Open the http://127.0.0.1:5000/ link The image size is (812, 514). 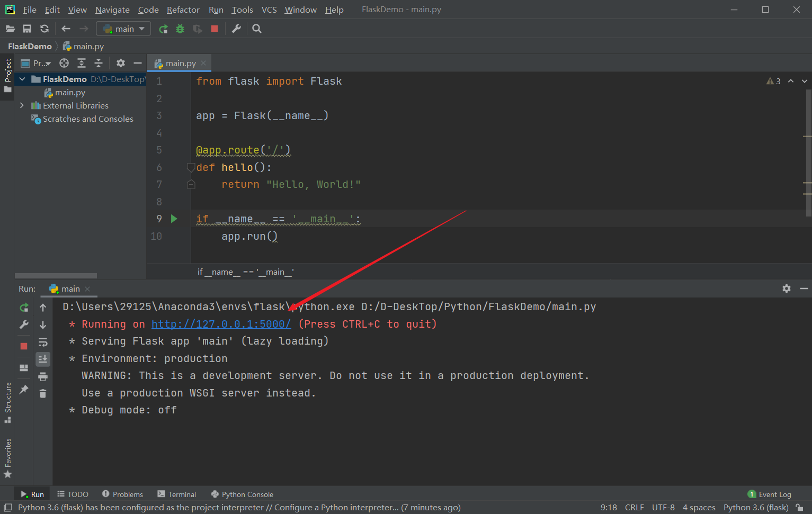(221, 324)
